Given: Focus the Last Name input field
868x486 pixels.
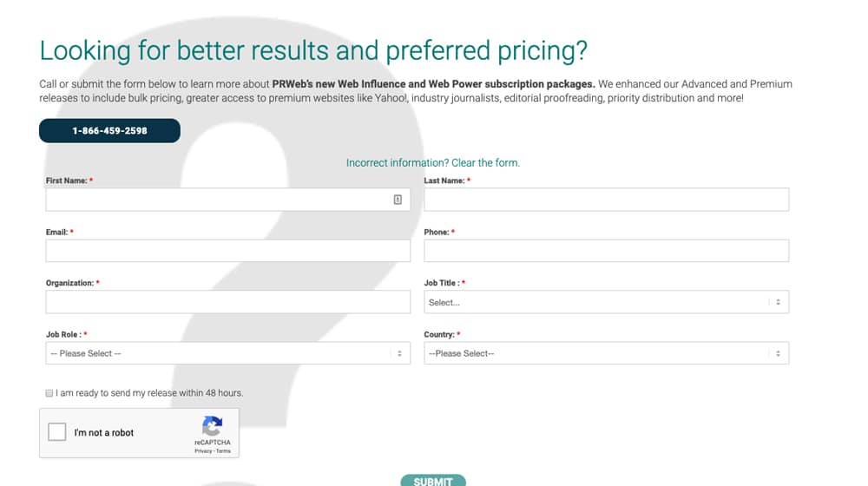Looking at the screenshot, I should 606,200.
